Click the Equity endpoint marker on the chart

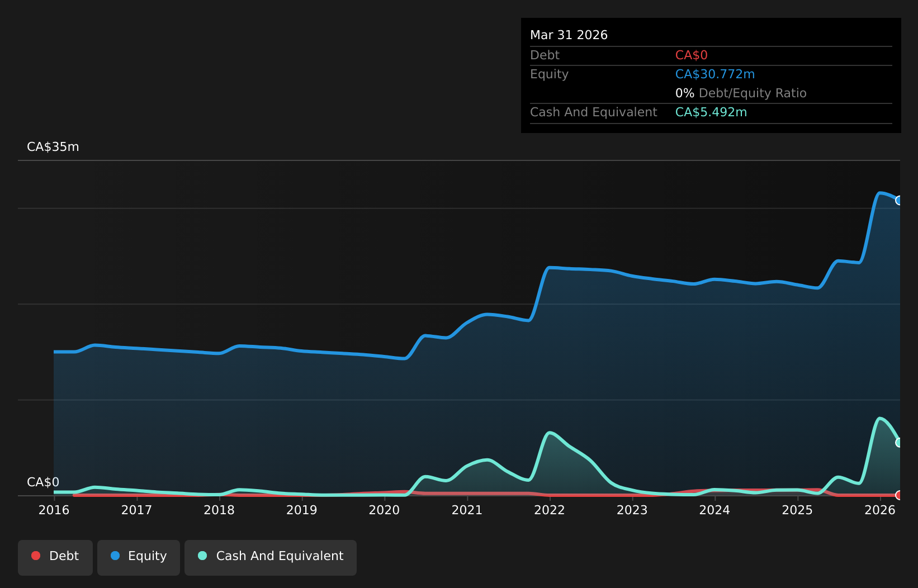click(900, 201)
